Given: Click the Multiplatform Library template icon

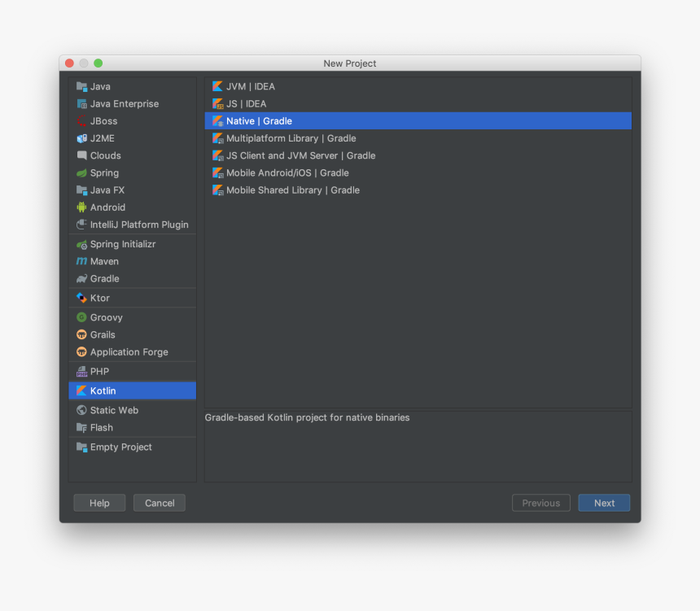Looking at the screenshot, I should pos(218,138).
